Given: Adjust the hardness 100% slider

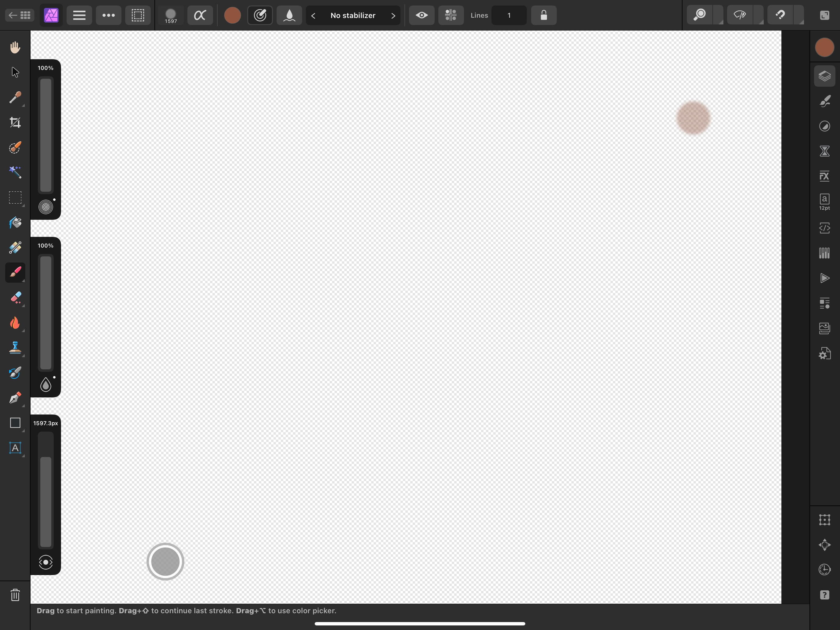Looking at the screenshot, I should point(45,135).
